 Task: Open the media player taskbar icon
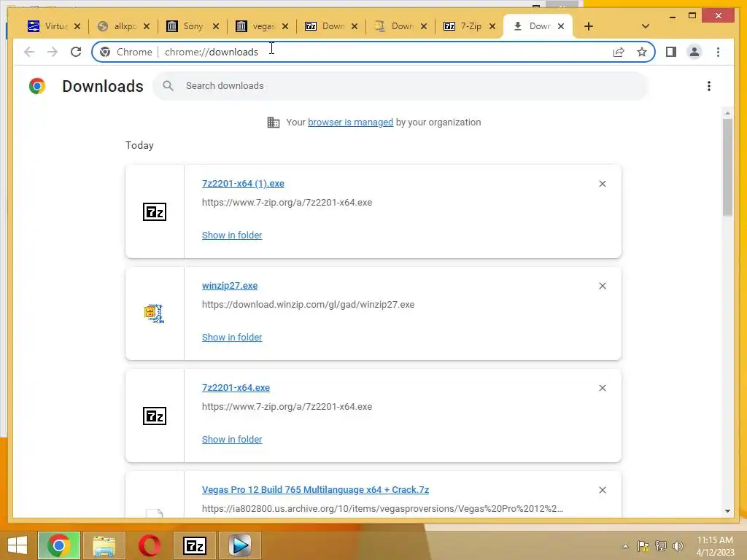click(239, 545)
